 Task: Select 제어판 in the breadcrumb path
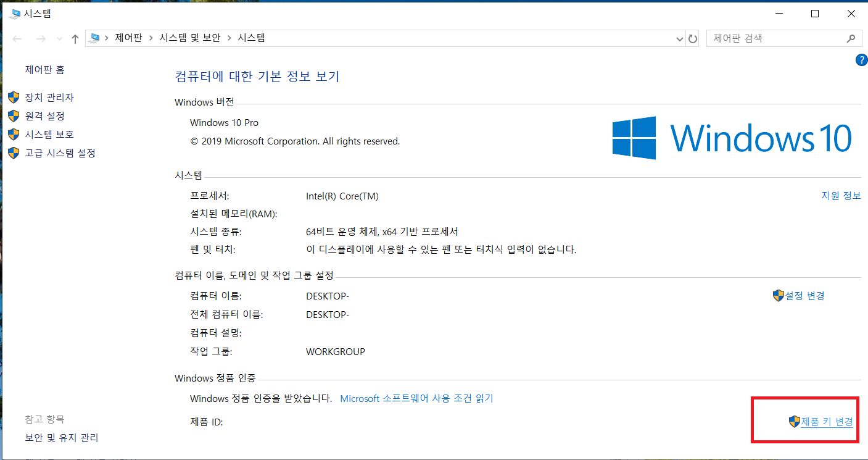pyautogui.click(x=128, y=38)
